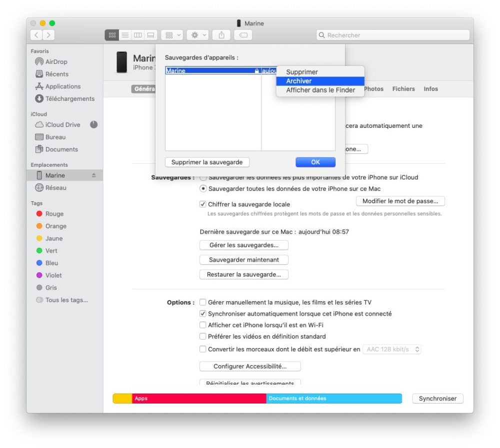Go back with the left chevron button
Image resolution: width=500 pixels, height=448 pixels.
point(36,35)
